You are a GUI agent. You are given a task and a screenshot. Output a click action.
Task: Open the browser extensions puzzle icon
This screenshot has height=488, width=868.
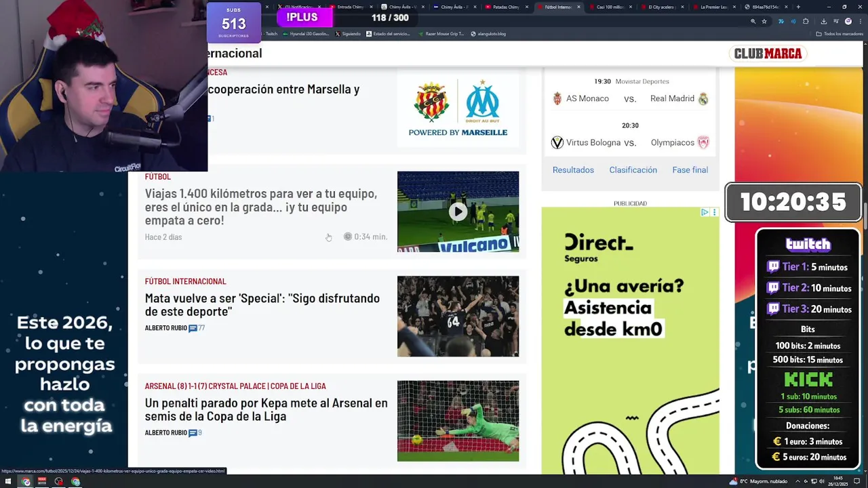[806, 21]
